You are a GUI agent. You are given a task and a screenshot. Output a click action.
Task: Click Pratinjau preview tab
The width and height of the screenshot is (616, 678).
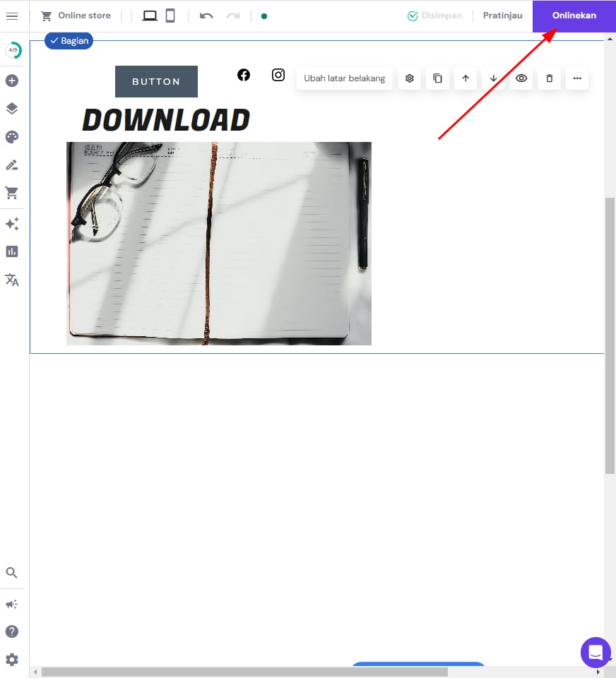pos(502,16)
